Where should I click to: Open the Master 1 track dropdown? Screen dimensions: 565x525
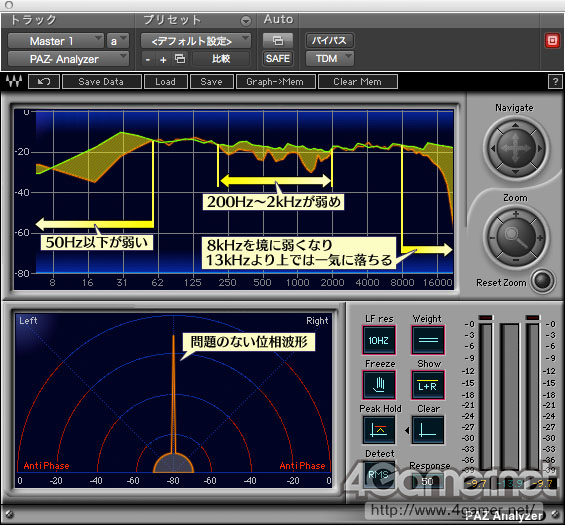tap(55, 41)
